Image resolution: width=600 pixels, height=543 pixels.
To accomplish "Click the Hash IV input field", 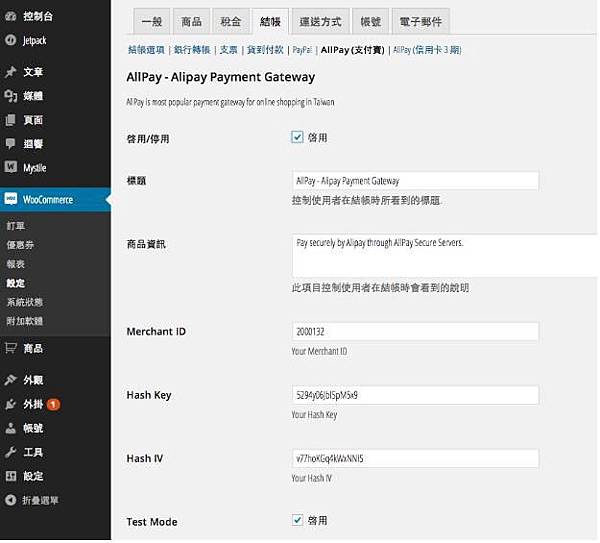I will coord(415,458).
